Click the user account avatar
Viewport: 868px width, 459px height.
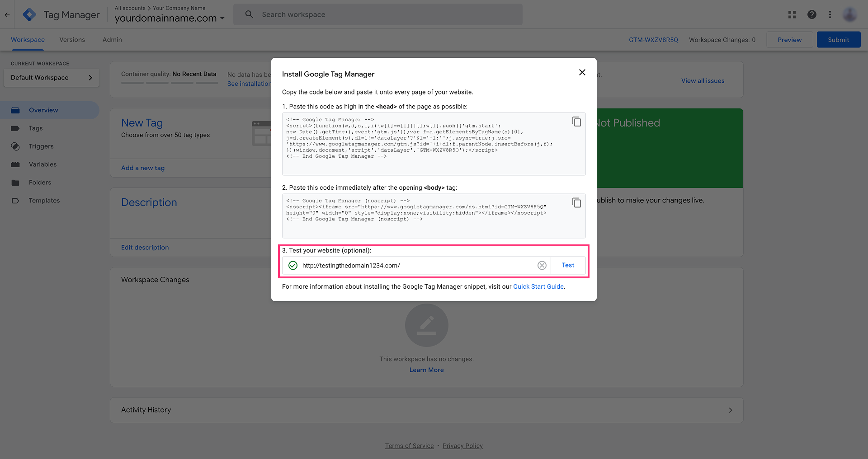(850, 14)
